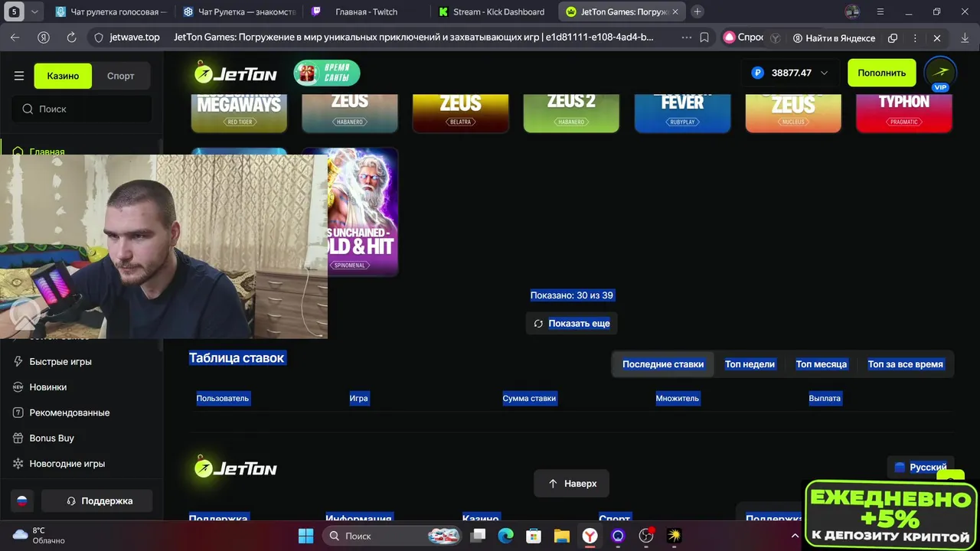Open a new browser tab with plus
Image resolution: width=980 pixels, height=551 pixels.
tap(697, 11)
